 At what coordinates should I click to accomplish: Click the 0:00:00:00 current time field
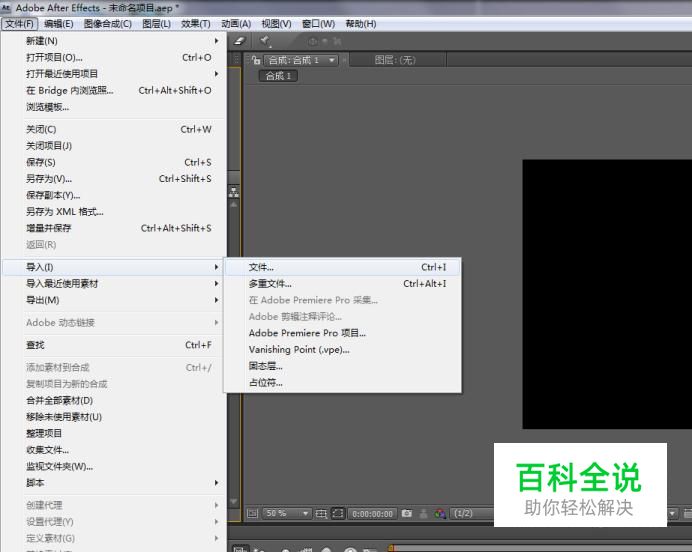coord(372,514)
